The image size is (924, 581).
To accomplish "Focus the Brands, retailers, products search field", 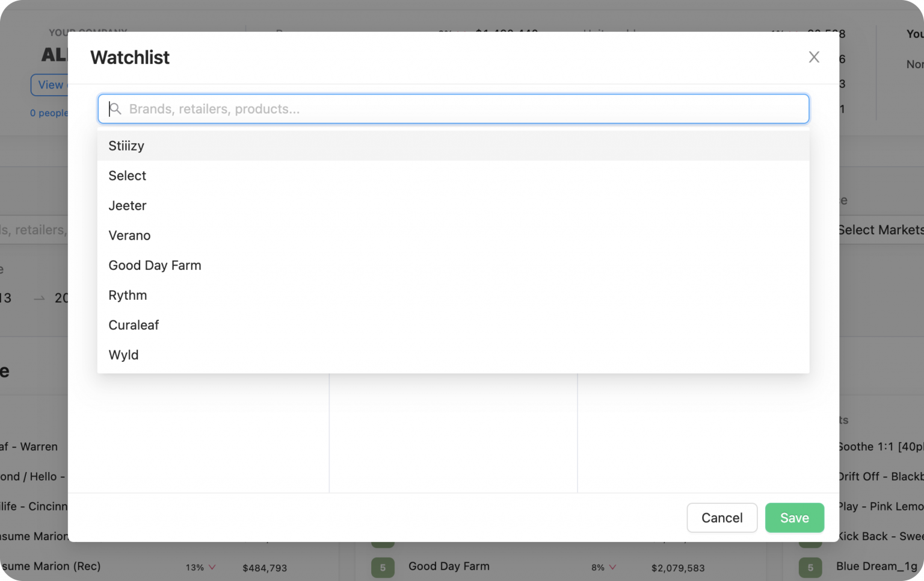I will [x=453, y=109].
